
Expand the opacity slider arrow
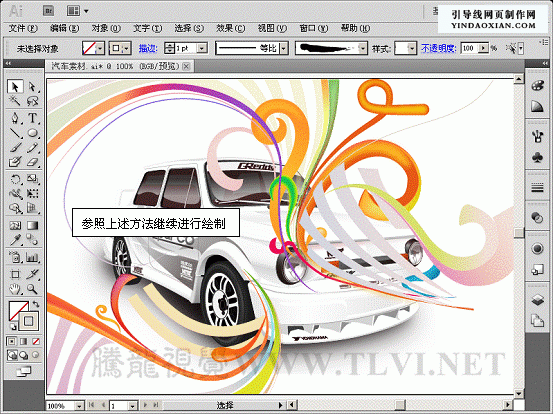(x=484, y=48)
